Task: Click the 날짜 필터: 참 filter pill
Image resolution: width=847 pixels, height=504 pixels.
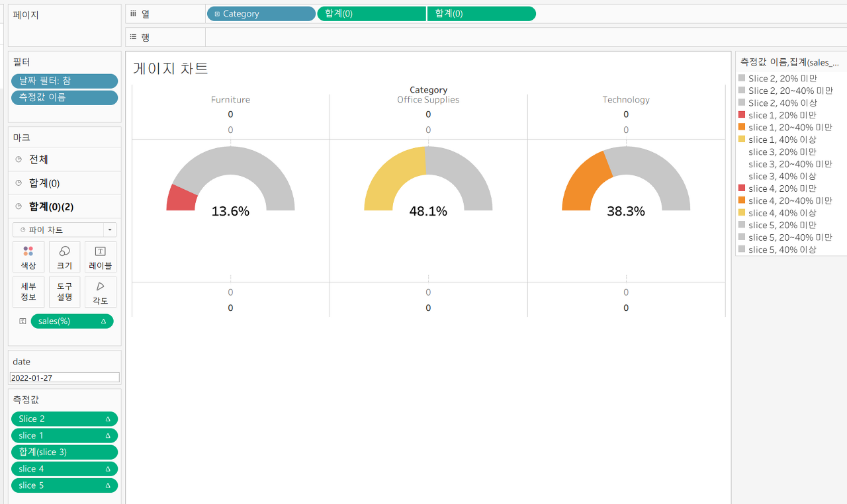Action: coord(64,81)
